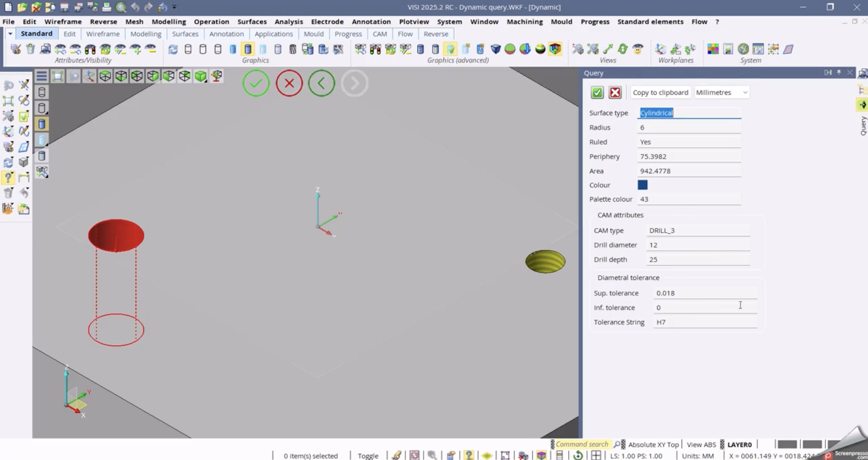Open the Standard toolbar dropdown arrow
The height and width of the screenshot is (460, 868).
pyautogui.click(x=10, y=33)
